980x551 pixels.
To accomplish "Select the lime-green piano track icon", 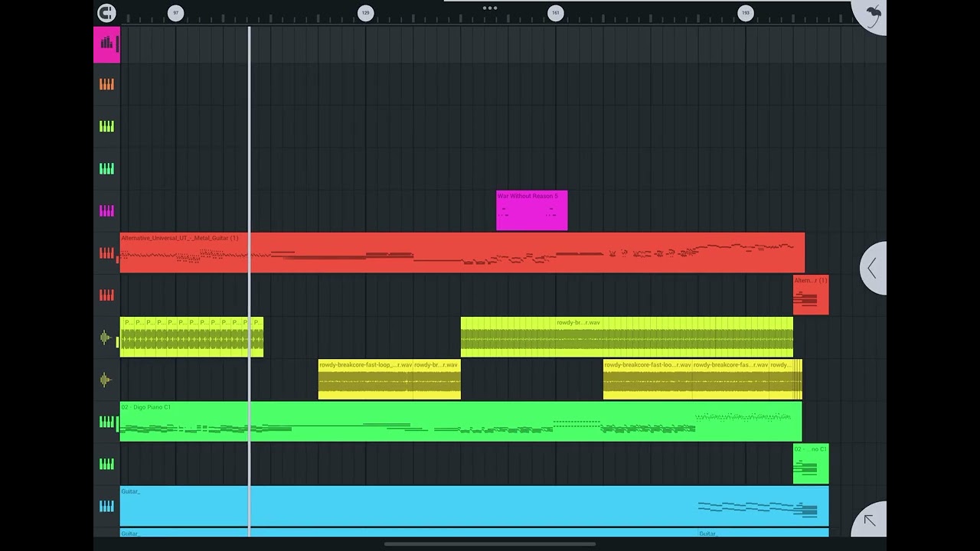I will (x=106, y=127).
